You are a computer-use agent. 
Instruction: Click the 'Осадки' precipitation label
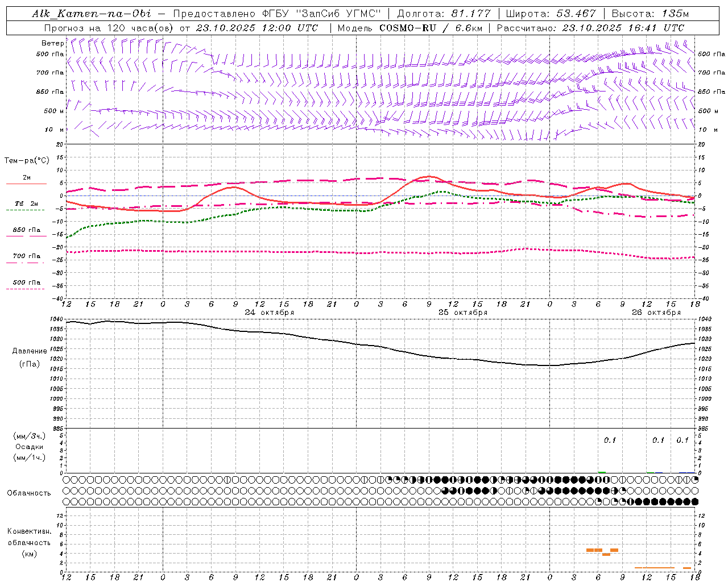(30, 447)
